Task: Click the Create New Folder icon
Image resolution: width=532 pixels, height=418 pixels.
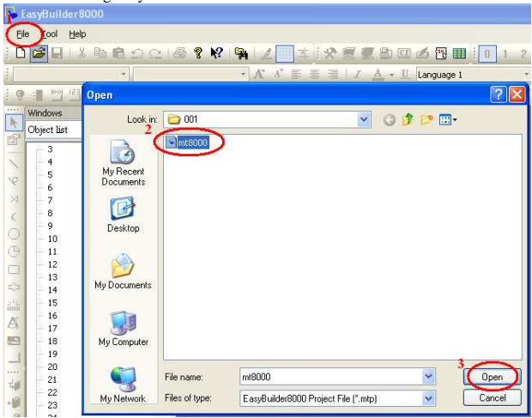Action: [x=426, y=119]
